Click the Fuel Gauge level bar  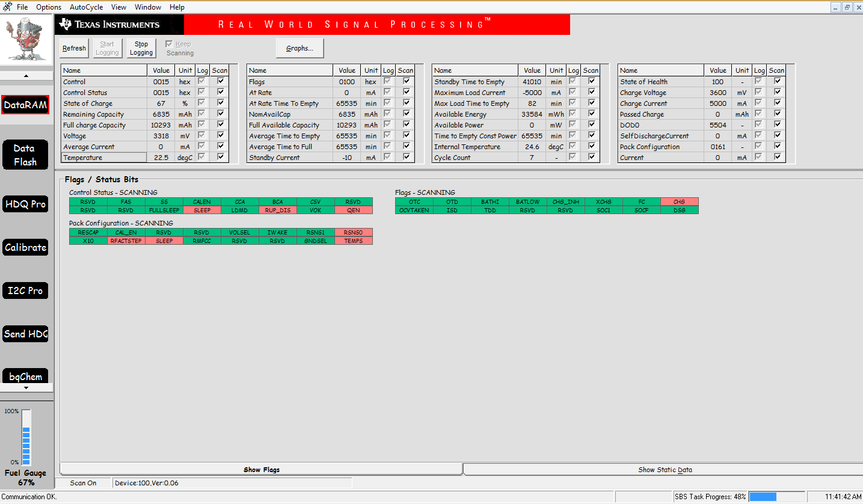pos(26,437)
